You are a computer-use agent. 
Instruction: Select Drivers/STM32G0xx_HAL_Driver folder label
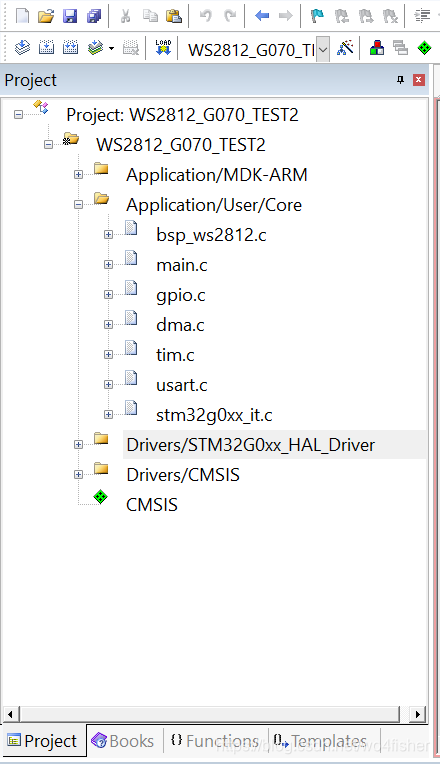[250, 445]
